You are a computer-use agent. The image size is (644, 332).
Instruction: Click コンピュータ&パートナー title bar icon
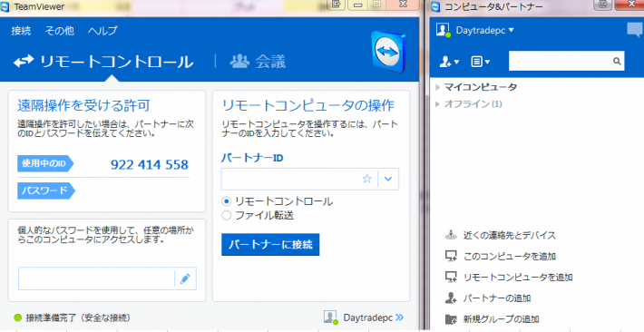click(x=435, y=6)
